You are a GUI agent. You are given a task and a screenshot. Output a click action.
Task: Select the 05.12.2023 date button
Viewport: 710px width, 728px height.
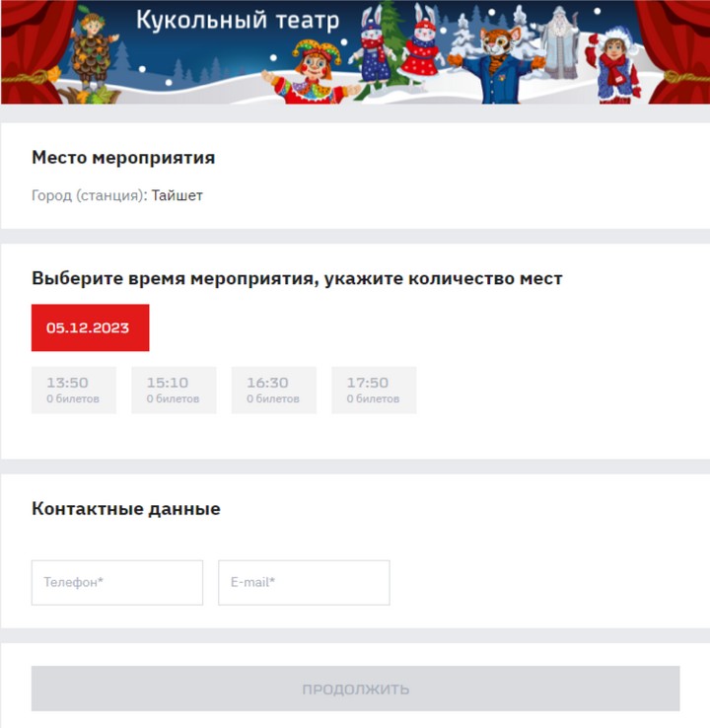click(x=90, y=328)
